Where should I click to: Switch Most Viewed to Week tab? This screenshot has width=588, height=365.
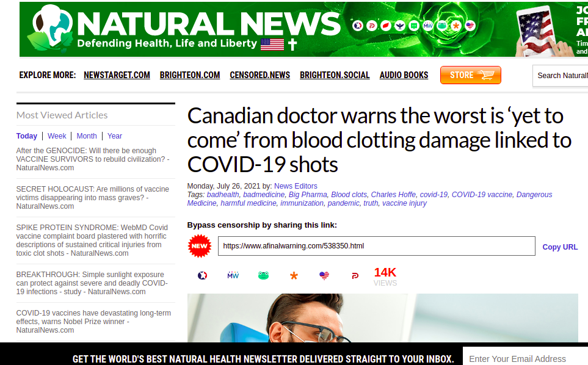[x=57, y=136]
